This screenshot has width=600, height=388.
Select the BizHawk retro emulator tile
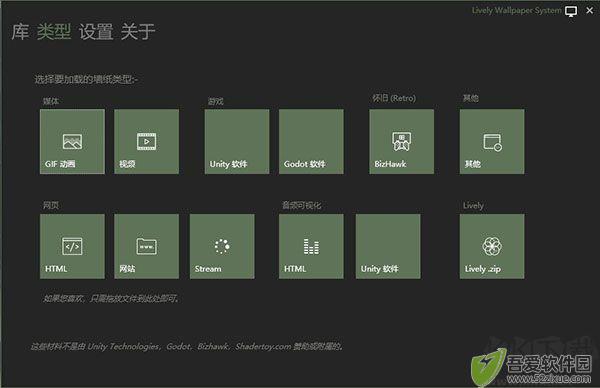click(402, 142)
